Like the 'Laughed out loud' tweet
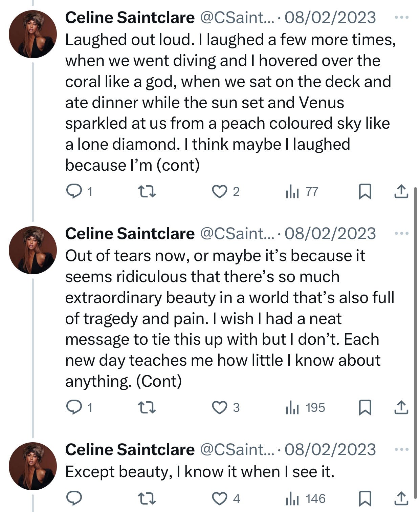This screenshot has height=512, width=420. (219, 192)
